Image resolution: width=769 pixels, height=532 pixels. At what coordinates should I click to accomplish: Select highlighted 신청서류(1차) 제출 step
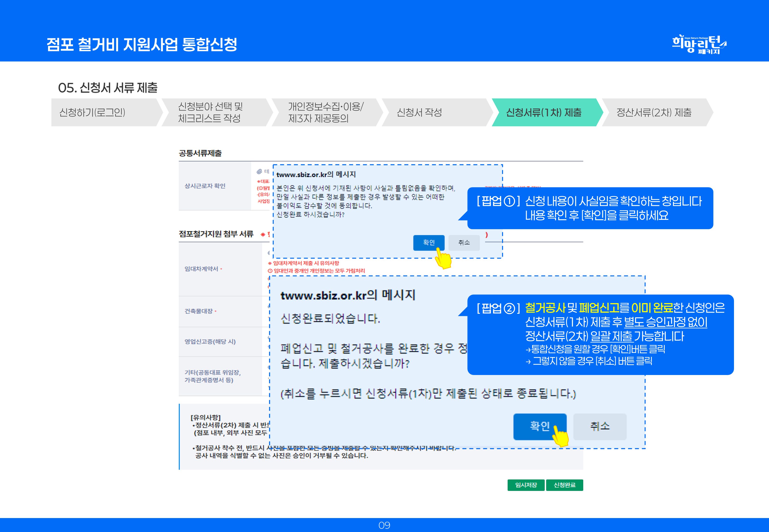pos(544,112)
